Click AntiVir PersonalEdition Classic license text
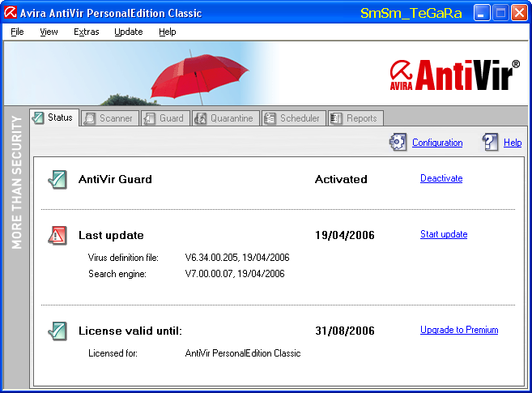Image resolution: width=532 pixels, height=393 pixels. (243, 353)
